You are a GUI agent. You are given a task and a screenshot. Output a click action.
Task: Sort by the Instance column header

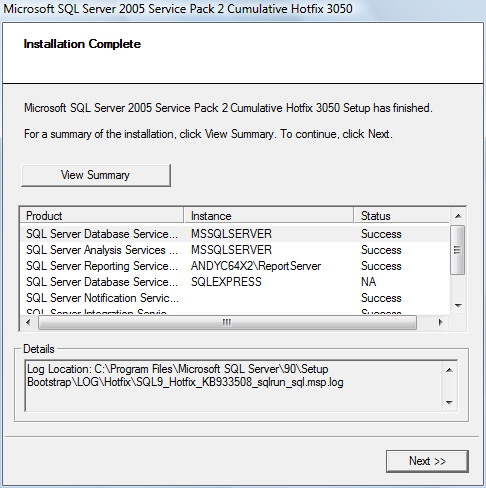coord(268,216)
